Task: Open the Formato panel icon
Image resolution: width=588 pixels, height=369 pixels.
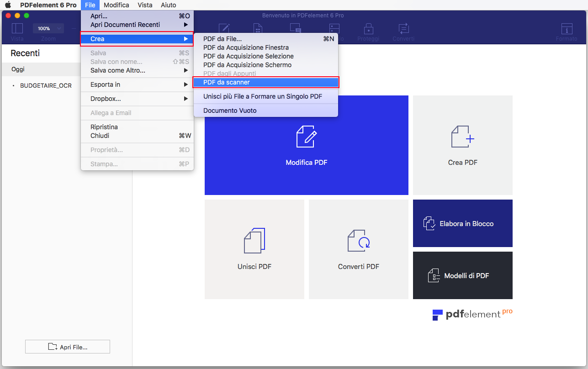Action: click(567, 28)
